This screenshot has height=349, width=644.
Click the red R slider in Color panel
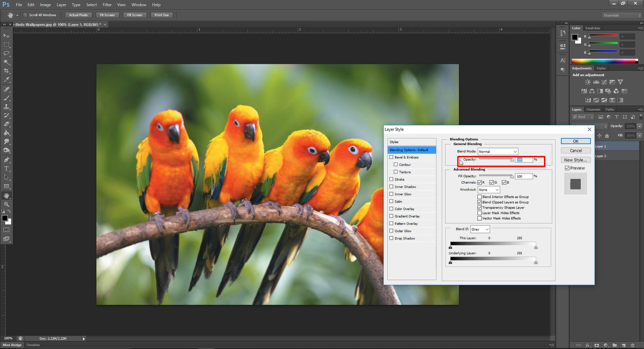coord(603,36)
